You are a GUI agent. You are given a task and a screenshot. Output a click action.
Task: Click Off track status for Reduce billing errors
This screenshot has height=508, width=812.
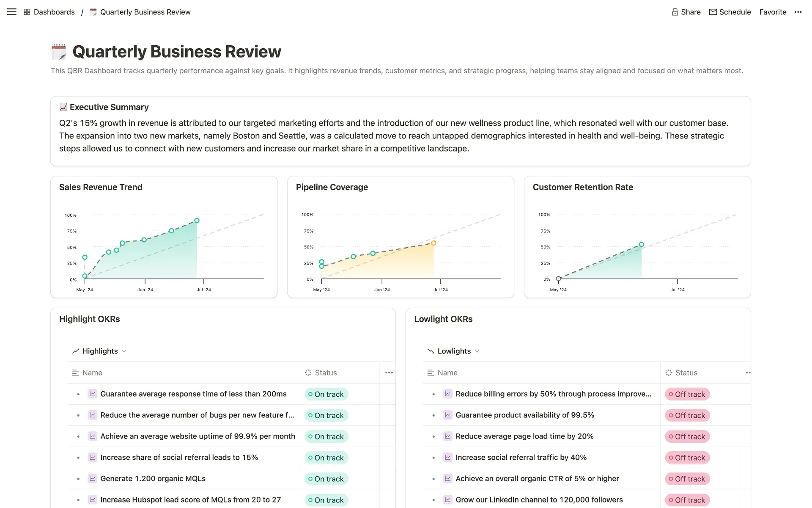pos(687,394)
